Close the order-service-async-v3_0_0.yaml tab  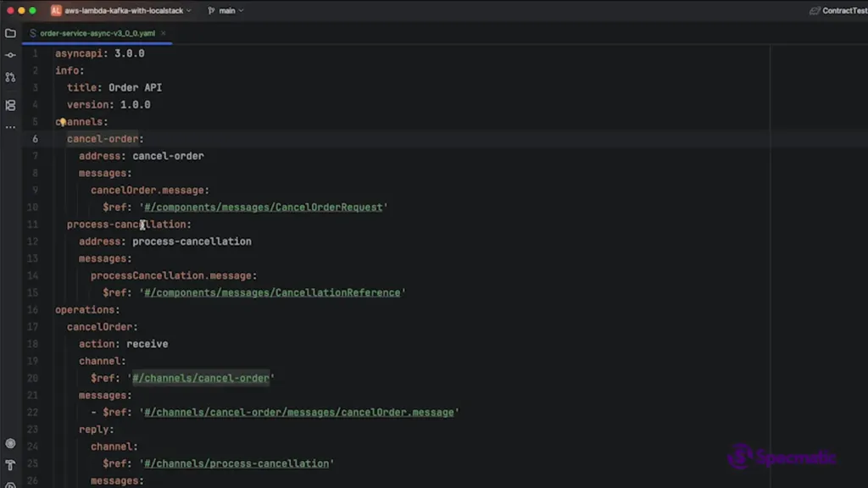coord(164,33)
